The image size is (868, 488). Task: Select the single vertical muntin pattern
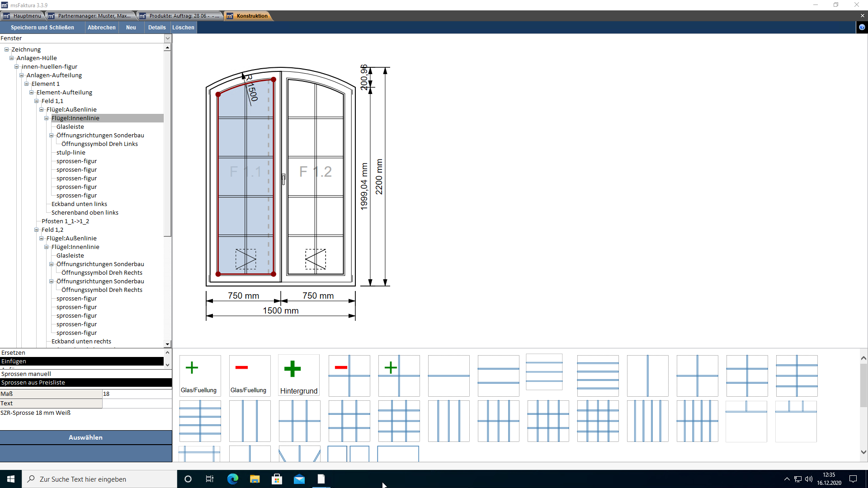(x=647, y=375)
